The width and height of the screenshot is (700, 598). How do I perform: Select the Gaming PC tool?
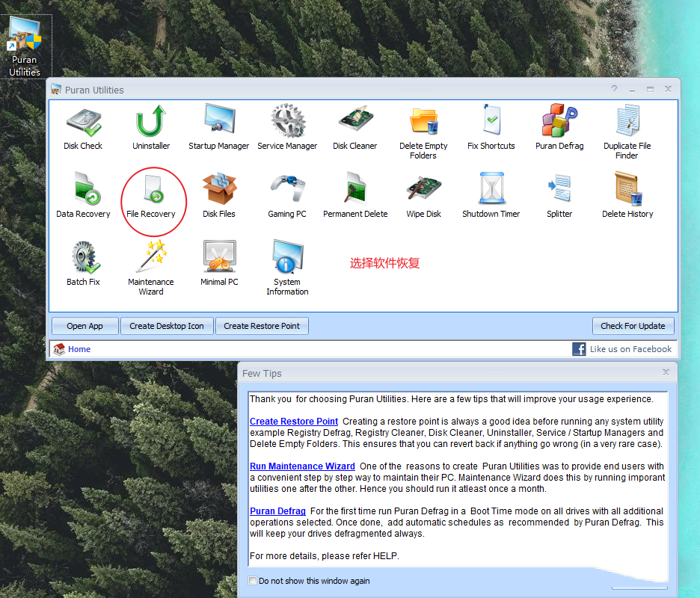(287, 195)
